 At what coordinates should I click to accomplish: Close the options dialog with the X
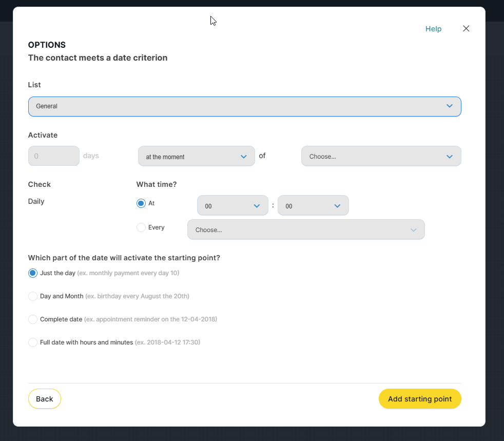point(466,29)
